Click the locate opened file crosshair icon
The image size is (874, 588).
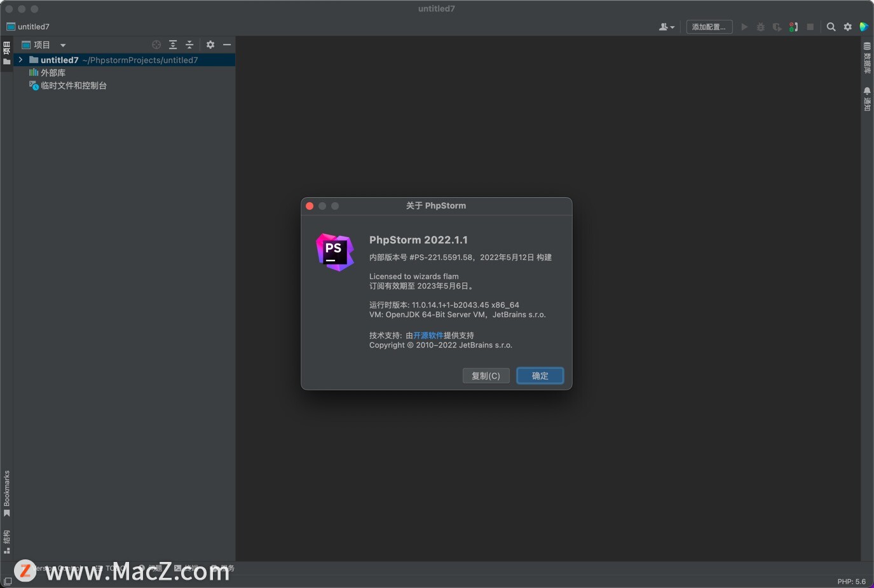tap(156, 44)
